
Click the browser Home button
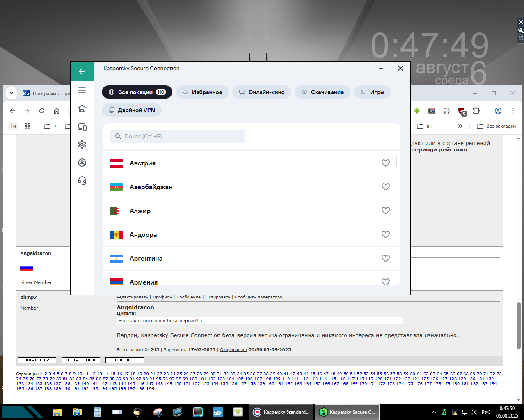pos(57,111)
